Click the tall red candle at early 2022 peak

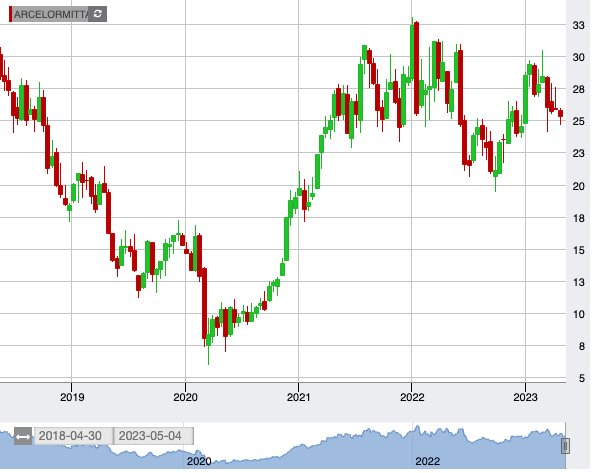[x=416, y=68]
